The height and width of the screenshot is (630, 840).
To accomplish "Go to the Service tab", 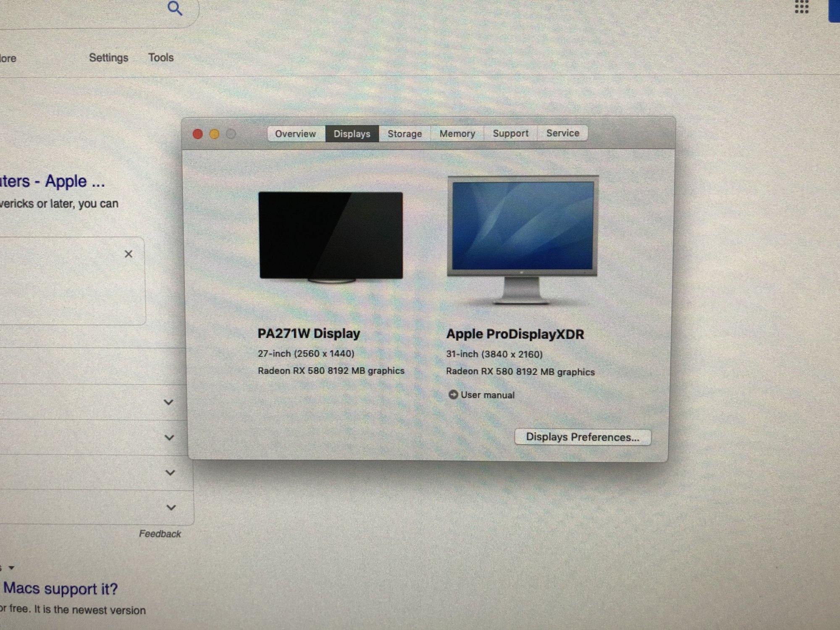I will point(562,133).
